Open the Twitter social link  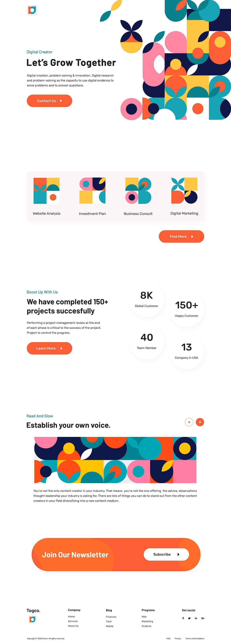pyautogui.click(x=189, y=618)
